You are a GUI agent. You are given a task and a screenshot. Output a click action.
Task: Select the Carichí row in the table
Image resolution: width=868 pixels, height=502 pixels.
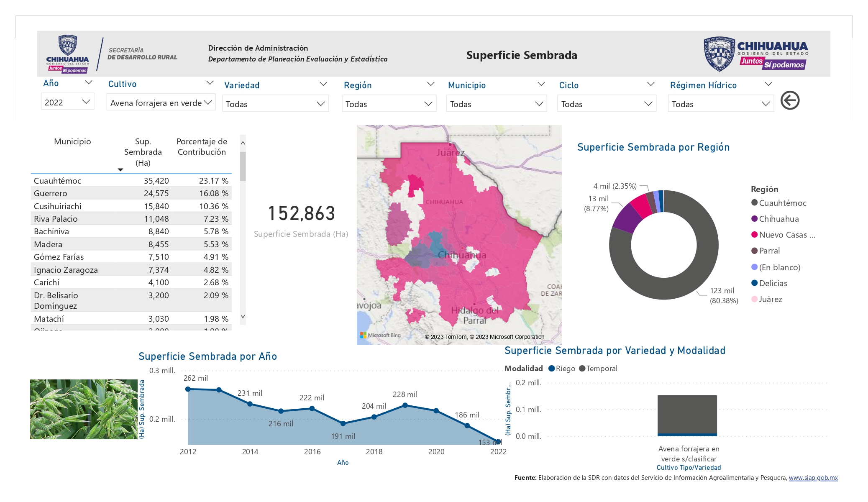tap(131, 282)
